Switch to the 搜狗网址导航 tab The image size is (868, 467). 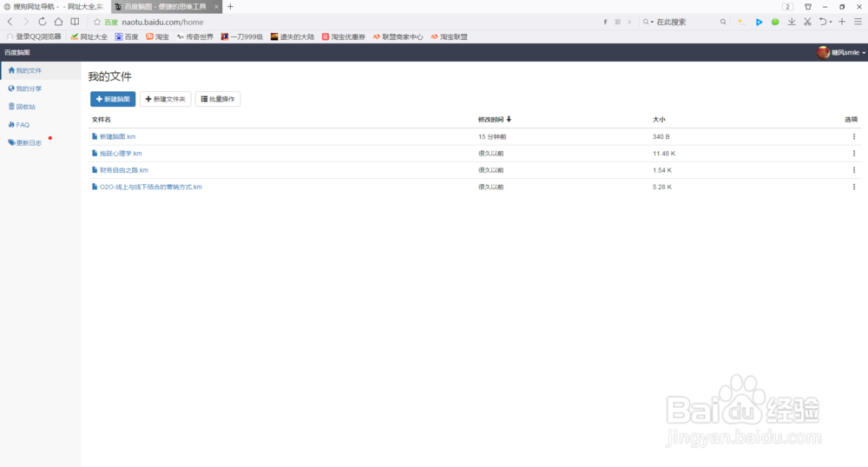pyautogui.click(x=54, y=7)
